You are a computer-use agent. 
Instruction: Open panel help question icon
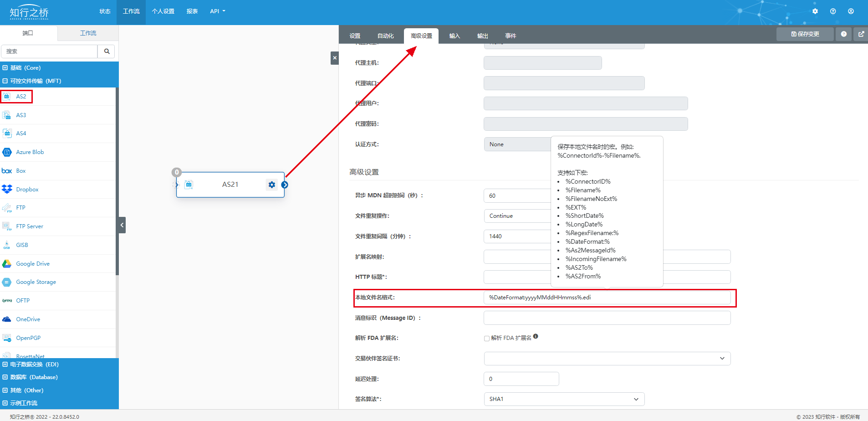click(x=844, y=34)
